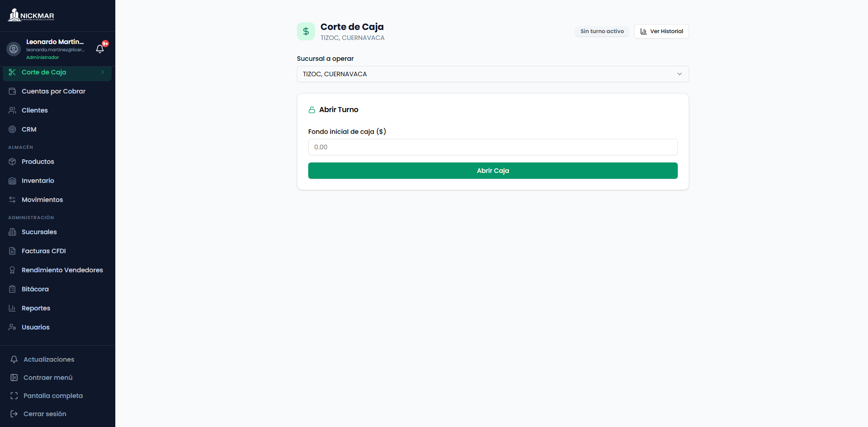Click the green dollar sign icon
Screen dimensions: 868x427
(x=306, y=31)
